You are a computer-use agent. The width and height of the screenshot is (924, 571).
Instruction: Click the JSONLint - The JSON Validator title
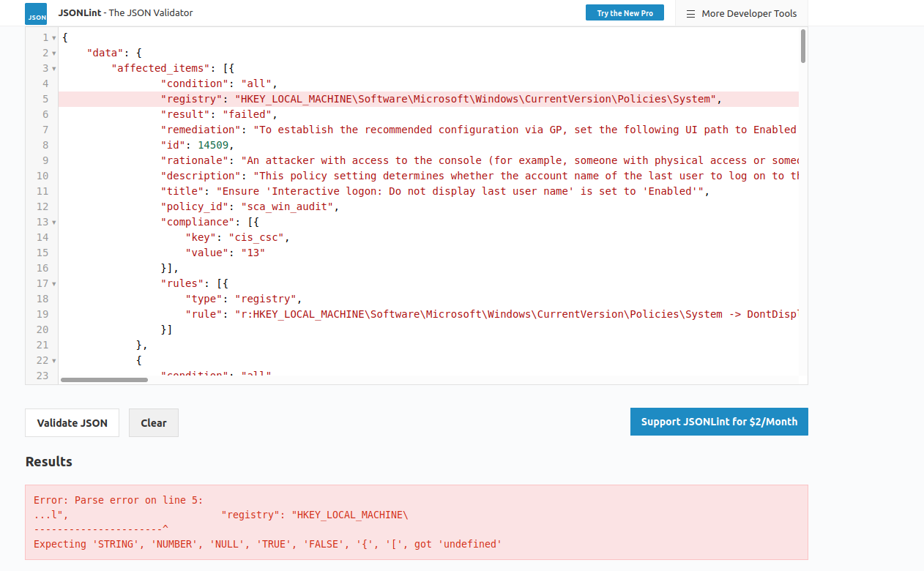click(x=126, y=13)
